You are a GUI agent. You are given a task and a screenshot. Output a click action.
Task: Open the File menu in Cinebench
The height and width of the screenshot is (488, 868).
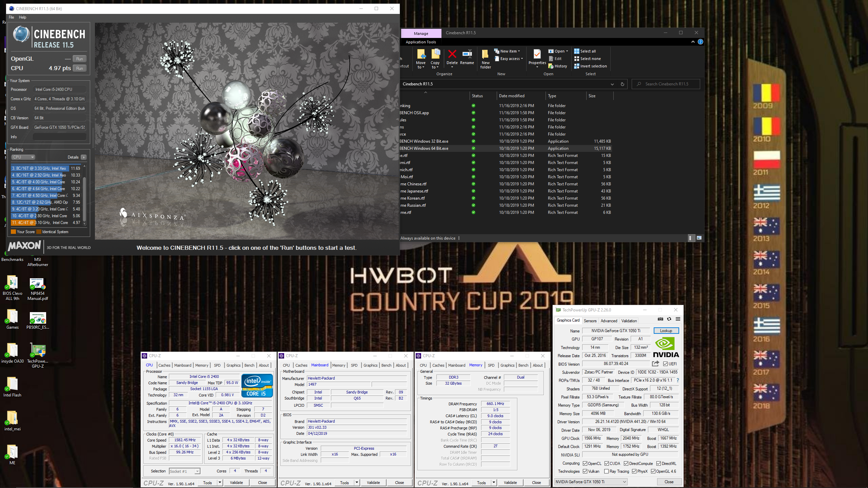pos(12,17)
